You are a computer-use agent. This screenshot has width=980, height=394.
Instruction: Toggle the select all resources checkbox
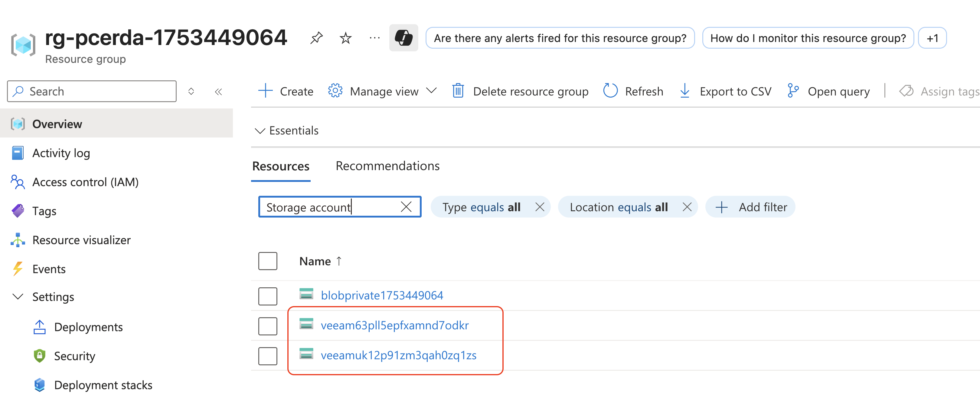[267, 261]
